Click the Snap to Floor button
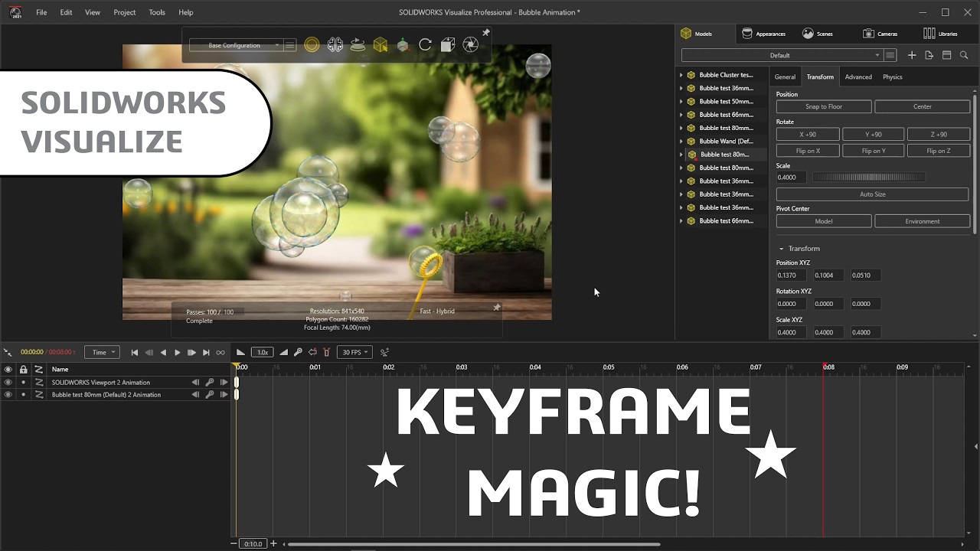980x551 pixels. pos(824,106)
